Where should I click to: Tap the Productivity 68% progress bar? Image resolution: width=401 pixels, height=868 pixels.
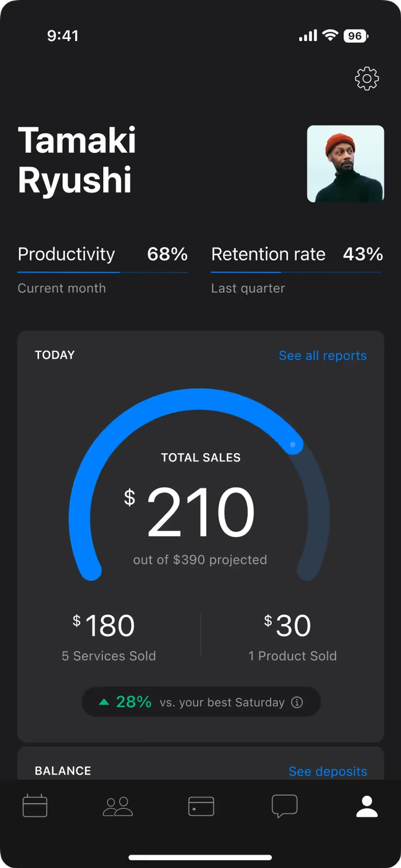103,272
